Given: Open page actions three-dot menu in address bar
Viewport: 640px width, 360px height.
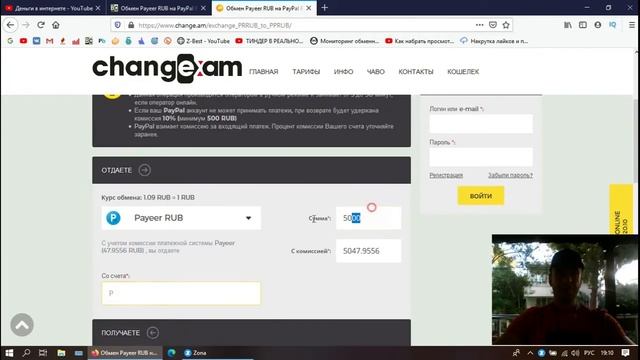Looking at the screenshot, I should point(480,25).
